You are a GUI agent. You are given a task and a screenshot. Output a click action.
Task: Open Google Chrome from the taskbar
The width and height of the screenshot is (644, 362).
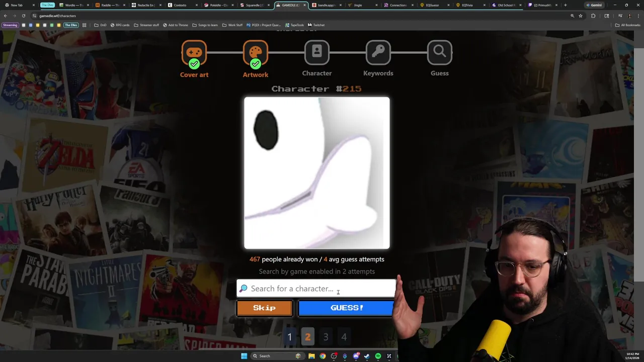click(323, 356)
